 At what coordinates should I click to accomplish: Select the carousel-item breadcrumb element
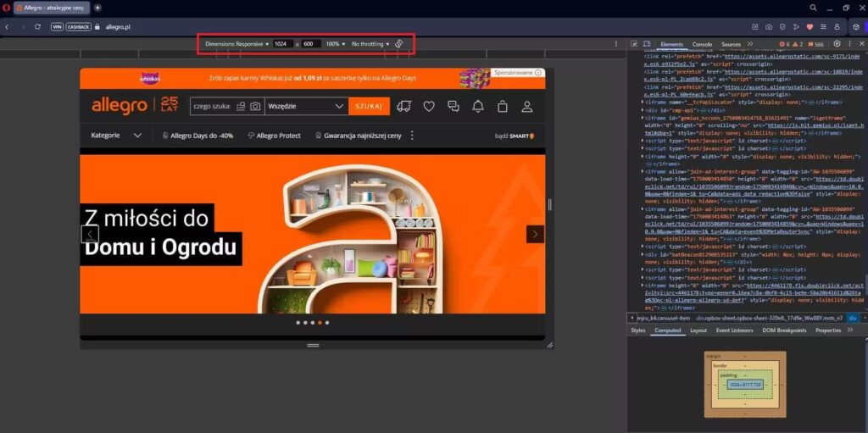[664, 318]
